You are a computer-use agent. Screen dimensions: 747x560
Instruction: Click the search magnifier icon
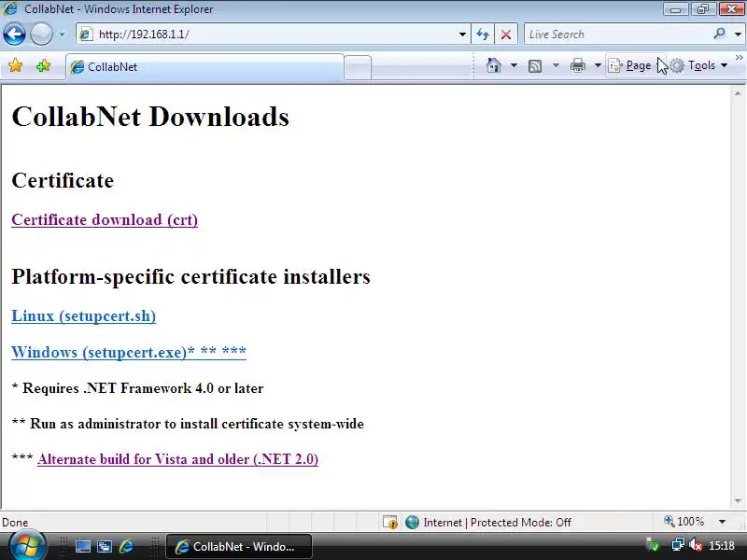coord(719,34)
